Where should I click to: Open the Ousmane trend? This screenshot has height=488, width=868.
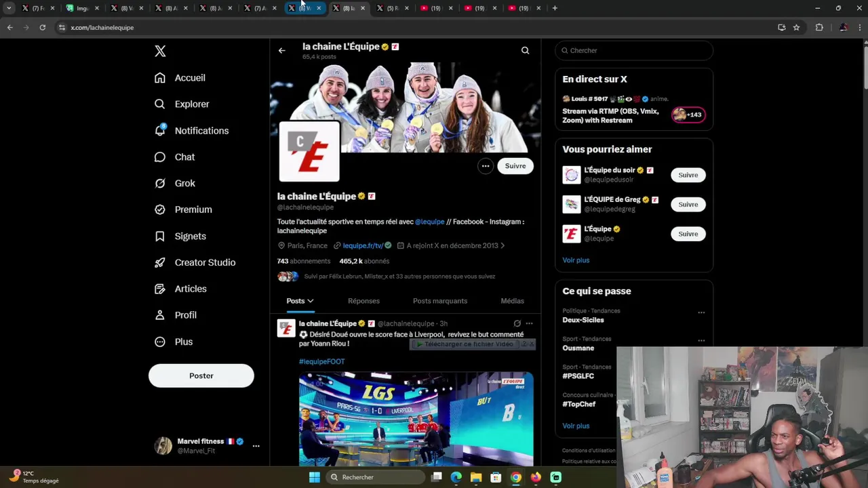[x=578, y=348]
